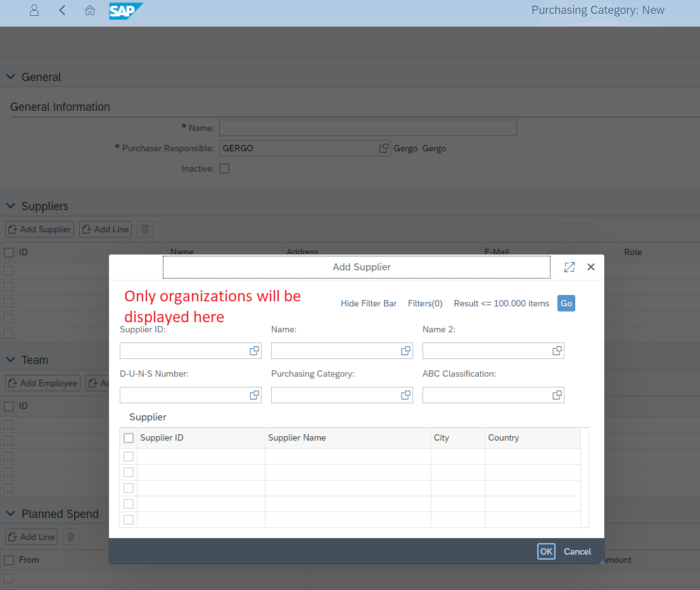Collapse the Suppliers section

(x=11, y=206)
